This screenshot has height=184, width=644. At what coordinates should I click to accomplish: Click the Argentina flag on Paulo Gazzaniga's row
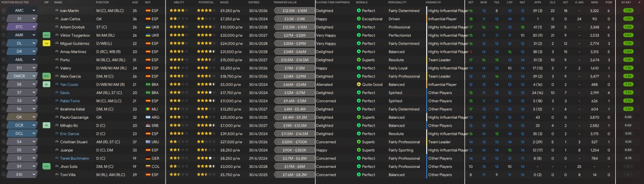pos(148,118)
